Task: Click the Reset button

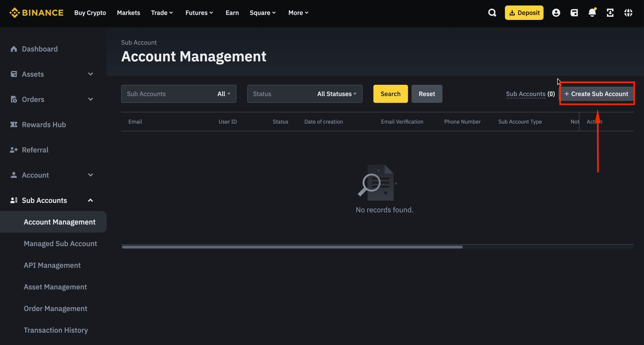Action: point(427,94)
